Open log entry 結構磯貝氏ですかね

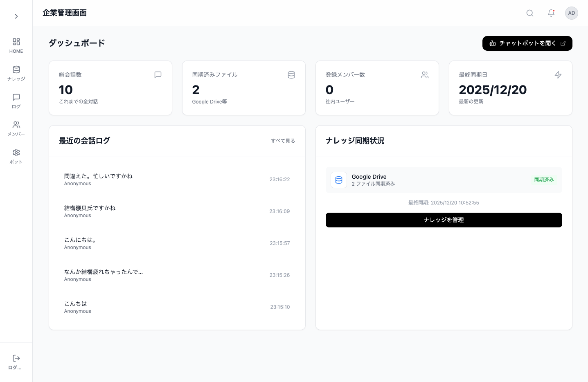click(x=177, y=211)
